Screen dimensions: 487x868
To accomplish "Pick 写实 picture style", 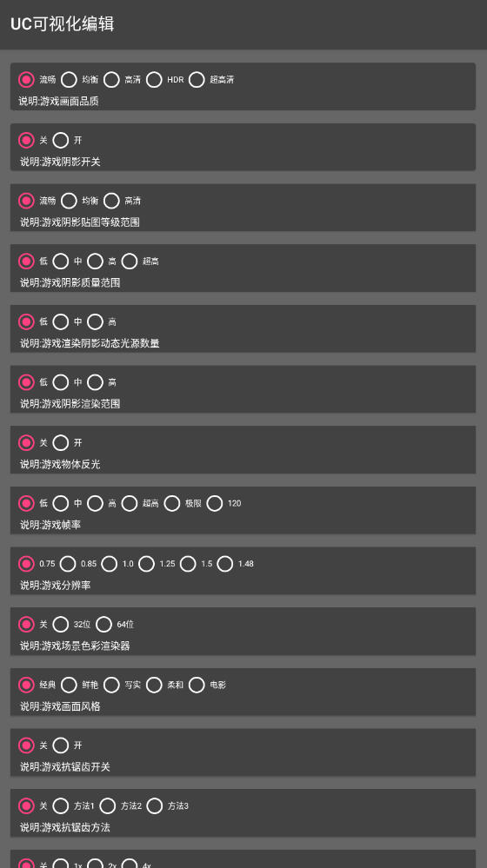I will [x=111, y=685].
